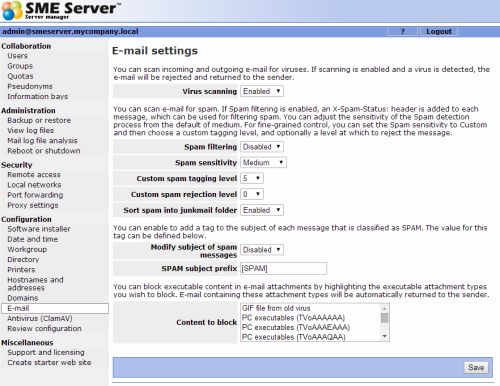Open Custom spam rejection level dropdown
Screen dimensions: 500x386
click(252, 194)
